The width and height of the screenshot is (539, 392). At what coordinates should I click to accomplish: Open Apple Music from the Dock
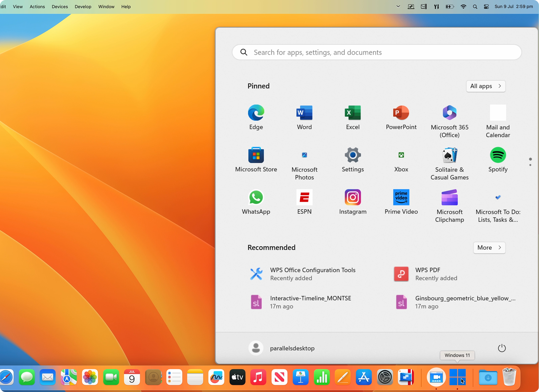tap(258, 377)
